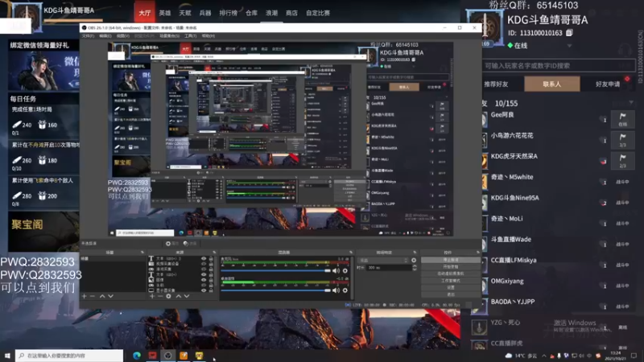This screenshot has height=362, width=644.
Task: Open the OBS 文件 menu
Action: tap(88, 36)
